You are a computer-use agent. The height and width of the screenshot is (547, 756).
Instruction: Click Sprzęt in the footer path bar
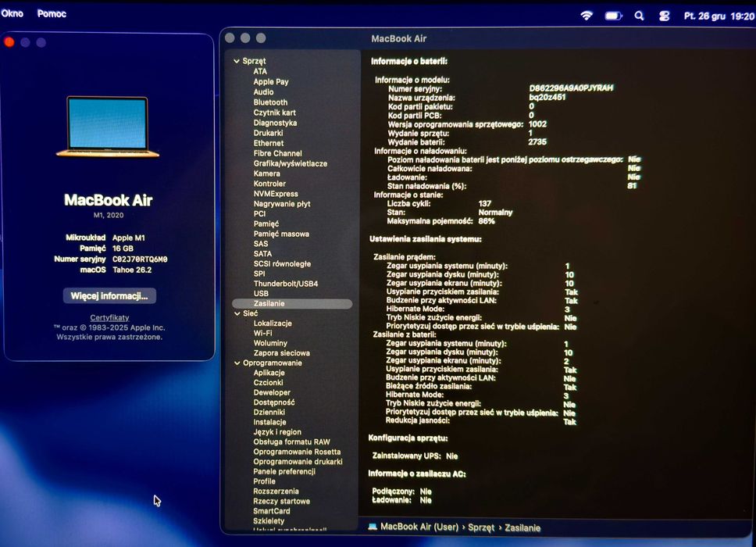pos(481,527)
